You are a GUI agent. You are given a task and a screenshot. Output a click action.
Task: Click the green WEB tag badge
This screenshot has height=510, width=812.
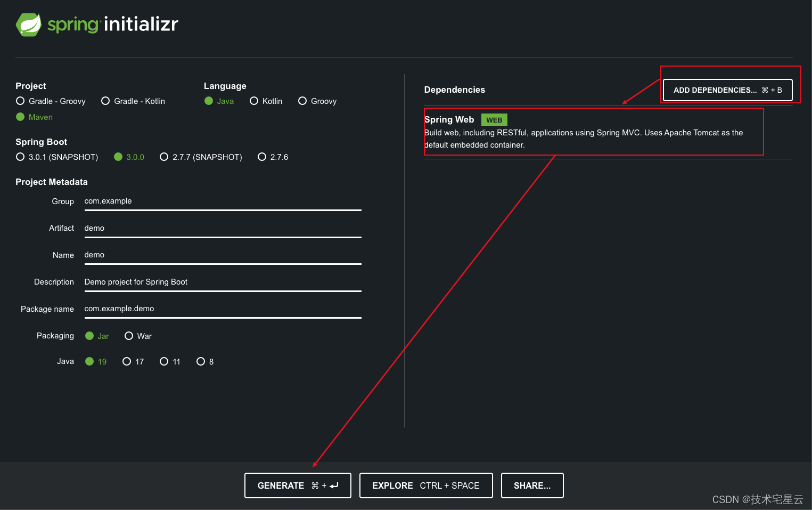(494, 120)
